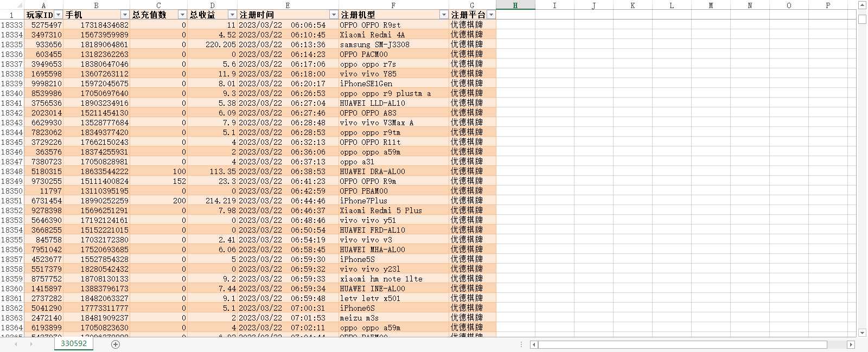Image resolution: width=868 pixels, height=352 pixels.
Task: Open filter dropdown for 总充值数 column
Action: 182,15
